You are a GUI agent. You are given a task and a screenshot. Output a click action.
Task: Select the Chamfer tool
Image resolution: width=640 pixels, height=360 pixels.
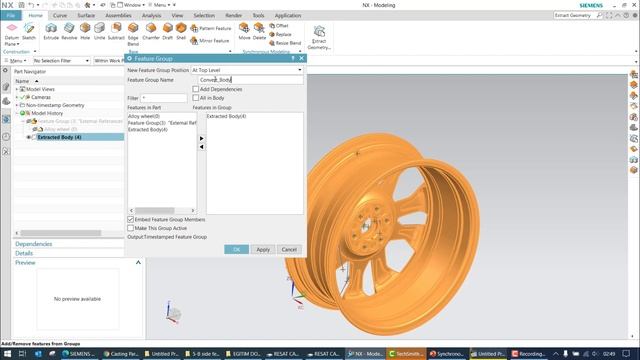[x=151, y=32]
